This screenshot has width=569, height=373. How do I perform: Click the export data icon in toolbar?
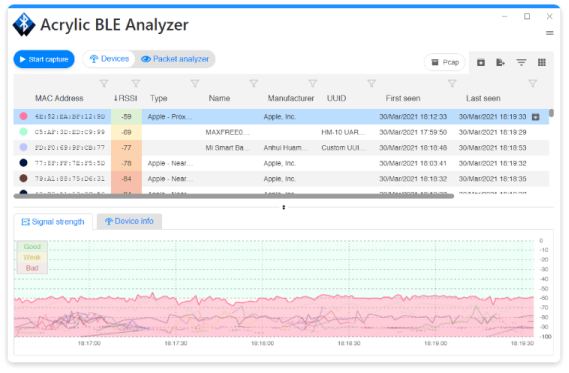500,62
